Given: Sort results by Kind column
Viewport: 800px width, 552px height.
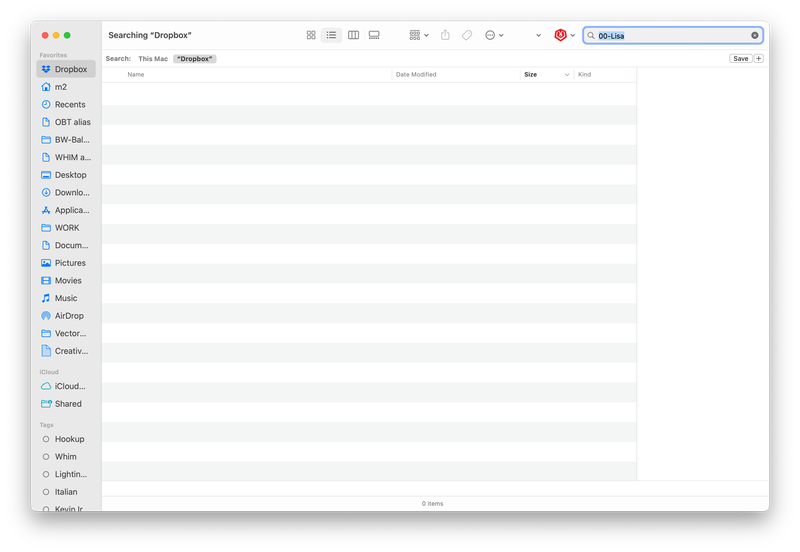Looking at the screenshot, I should pos(585,74).
